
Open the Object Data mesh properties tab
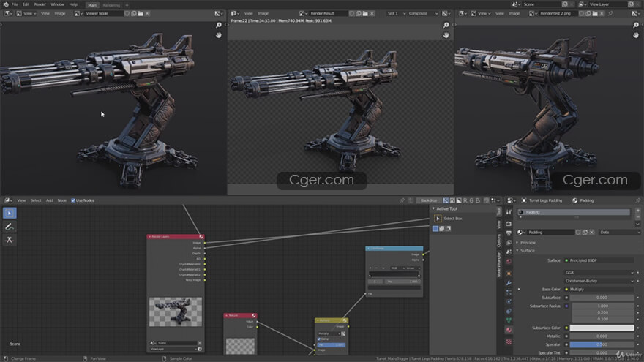509,320
